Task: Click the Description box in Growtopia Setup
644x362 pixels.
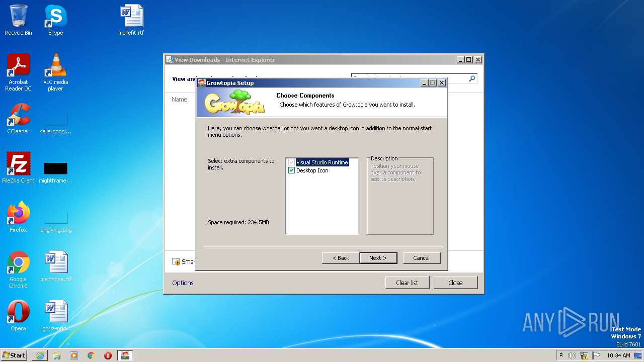Action: pos(400,196)
